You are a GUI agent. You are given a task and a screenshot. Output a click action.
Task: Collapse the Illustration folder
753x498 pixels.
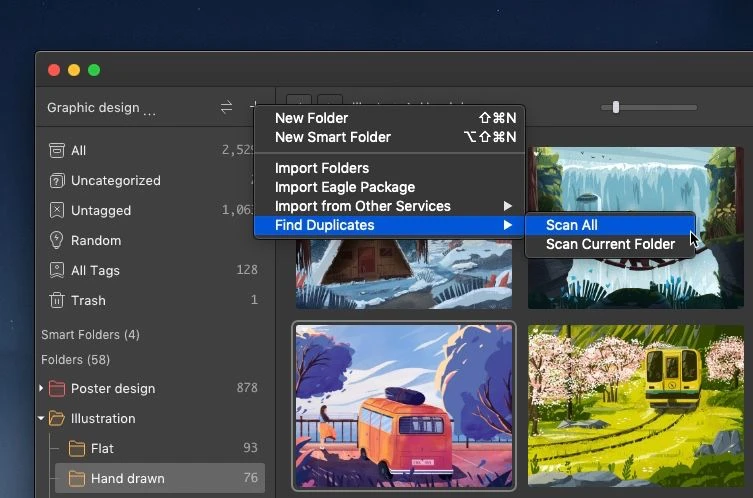pos(41,418)
